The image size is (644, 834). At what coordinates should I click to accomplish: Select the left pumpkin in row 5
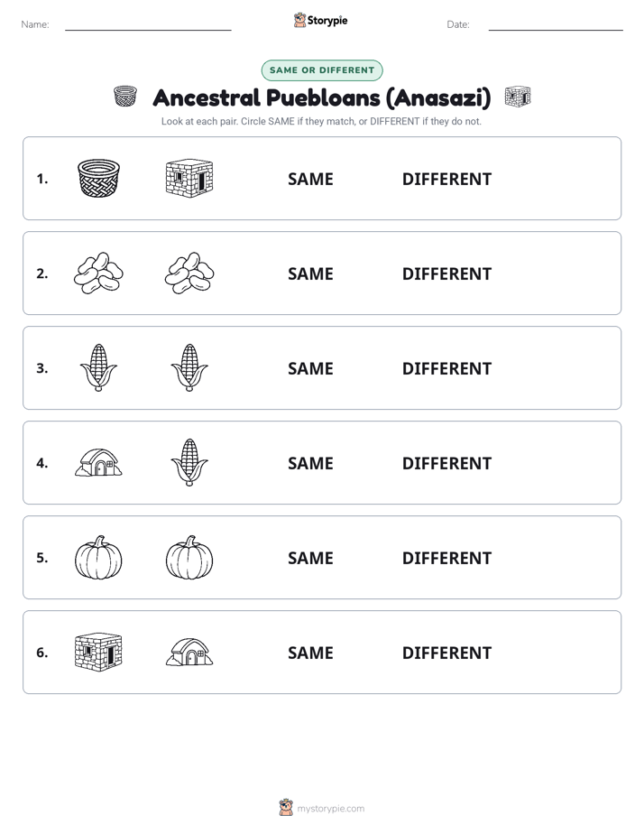[x=98, y=557]
